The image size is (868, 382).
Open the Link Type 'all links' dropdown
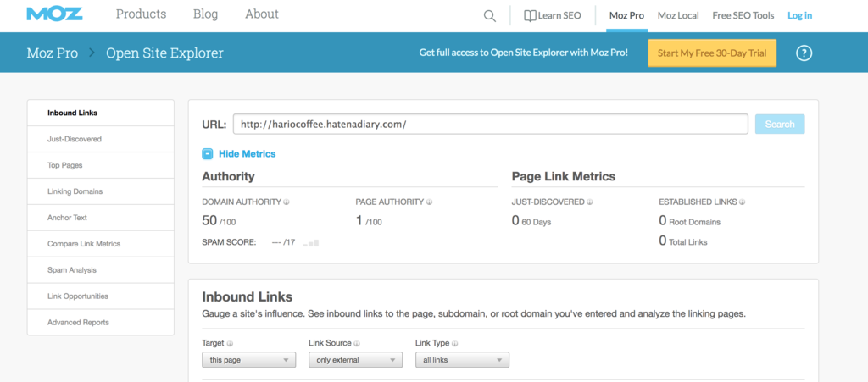click(x=462, y=360)
